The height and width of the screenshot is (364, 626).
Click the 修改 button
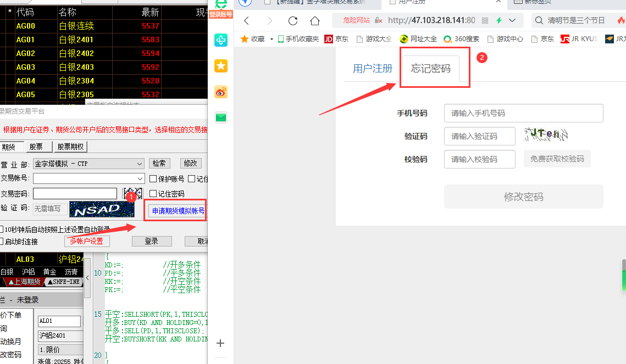(x=190, y=164)
